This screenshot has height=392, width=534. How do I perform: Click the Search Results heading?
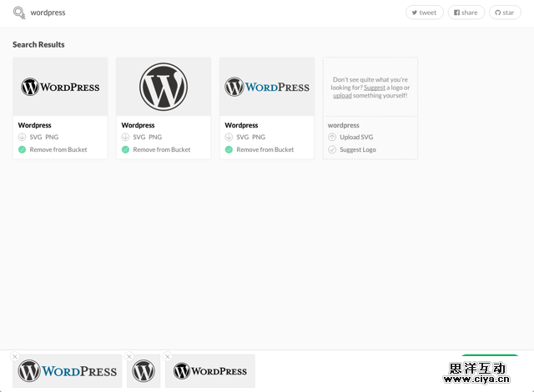tap(38, 44)
